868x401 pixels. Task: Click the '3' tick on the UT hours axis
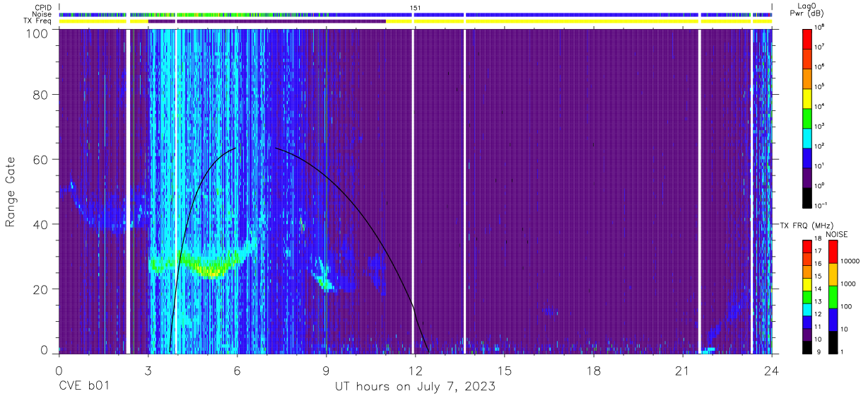148,370
